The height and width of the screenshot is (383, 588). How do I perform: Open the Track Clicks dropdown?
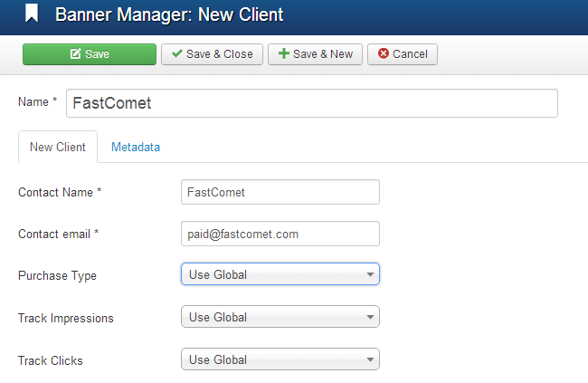tap(280, 359)
